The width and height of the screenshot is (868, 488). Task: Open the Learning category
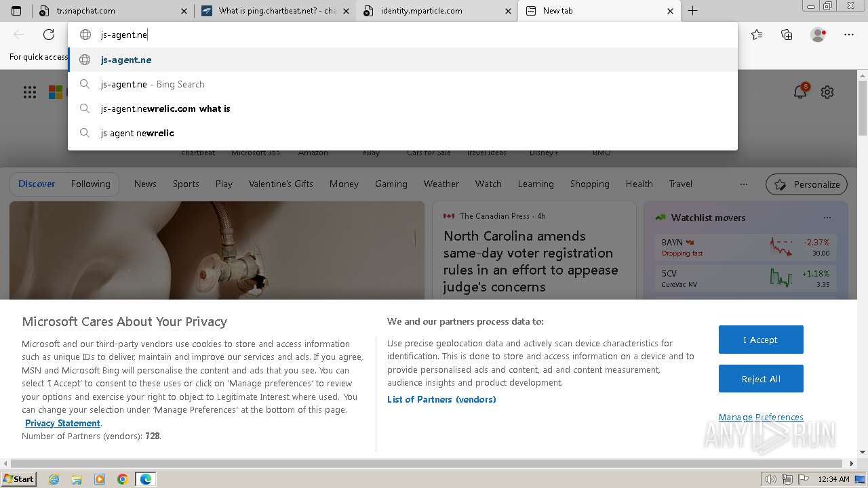point(536,184)
